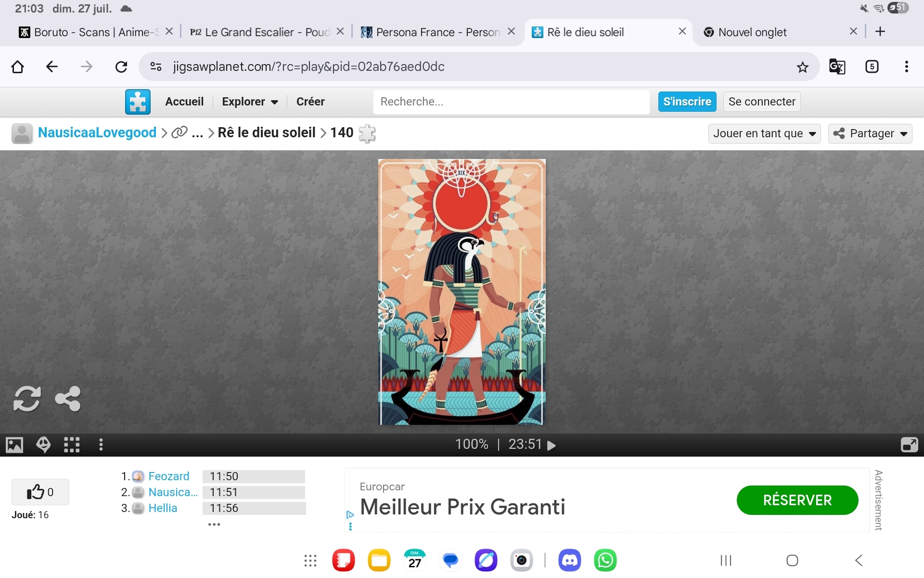Viewport: 924px width, 578px height.
Task: Click the share icon beside restart arrows
Action: point(68,399)
